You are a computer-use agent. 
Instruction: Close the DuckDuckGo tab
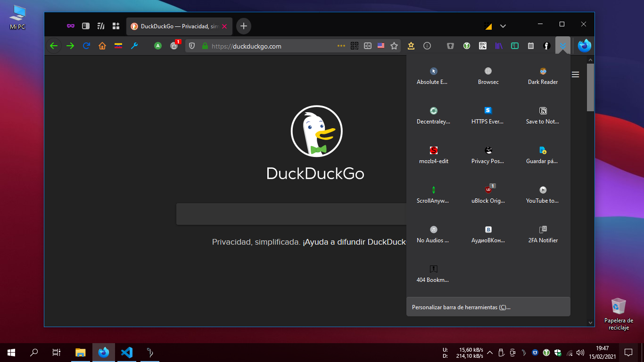click(224, 26)
